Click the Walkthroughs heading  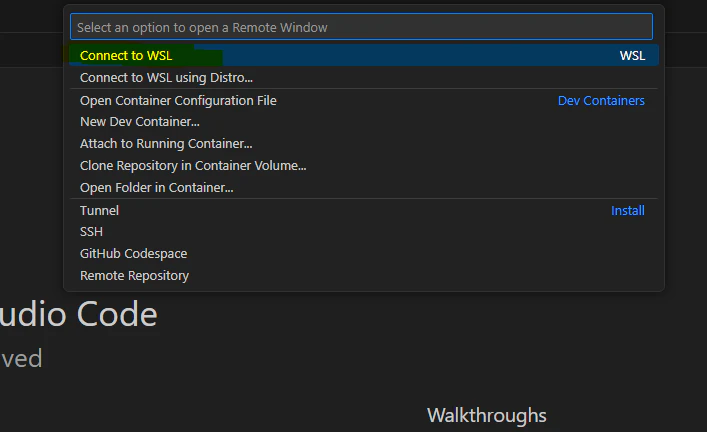[487, 415]
